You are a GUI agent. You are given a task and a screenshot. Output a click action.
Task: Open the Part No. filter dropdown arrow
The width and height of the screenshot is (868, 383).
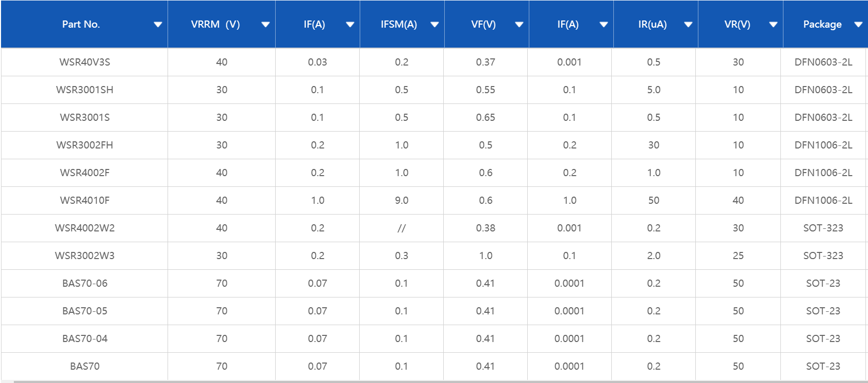tap(158, 25)
